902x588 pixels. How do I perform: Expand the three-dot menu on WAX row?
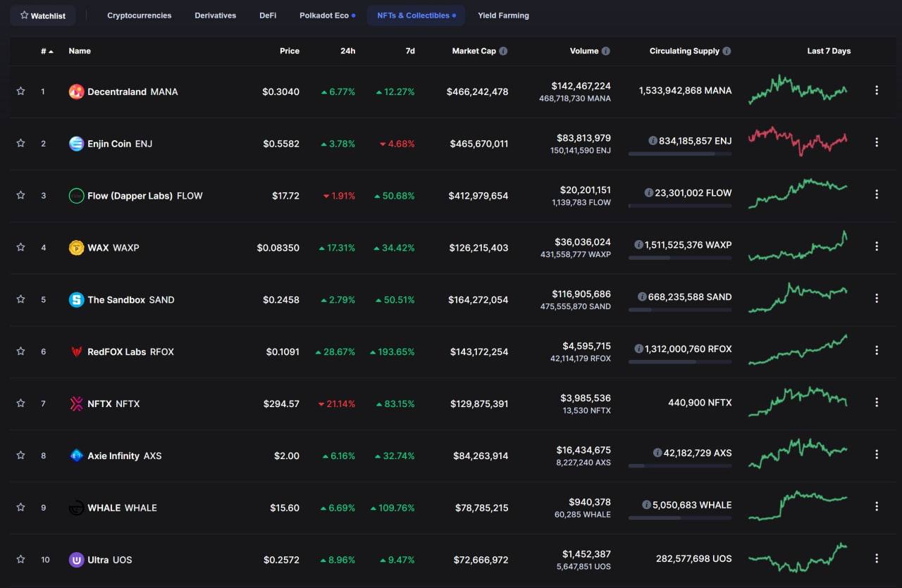[877, 246]
